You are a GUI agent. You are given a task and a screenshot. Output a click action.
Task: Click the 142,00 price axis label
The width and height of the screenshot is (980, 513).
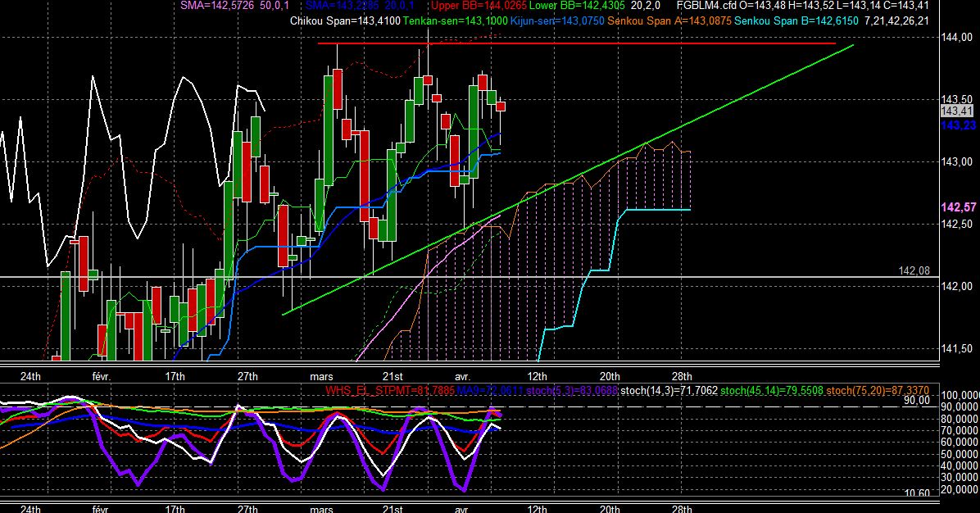click(x=957, y=286)
